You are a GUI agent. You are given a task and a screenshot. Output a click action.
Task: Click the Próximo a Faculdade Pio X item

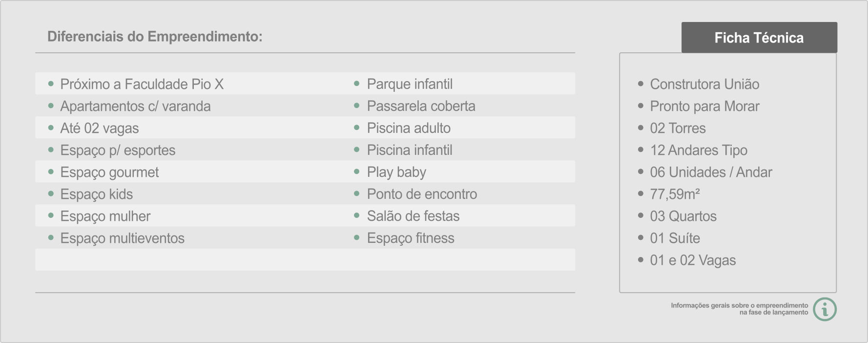coord(142,84)
